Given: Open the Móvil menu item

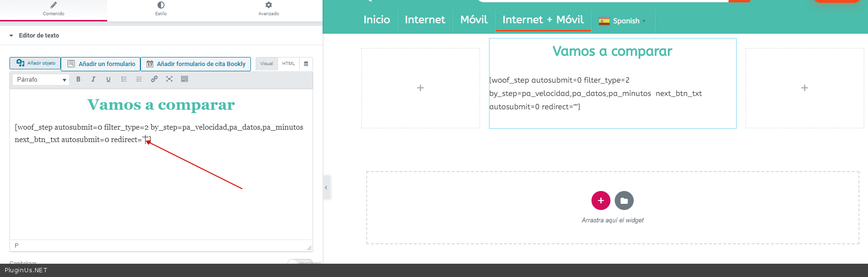Looking at the screenshot, I should [474, 20].
